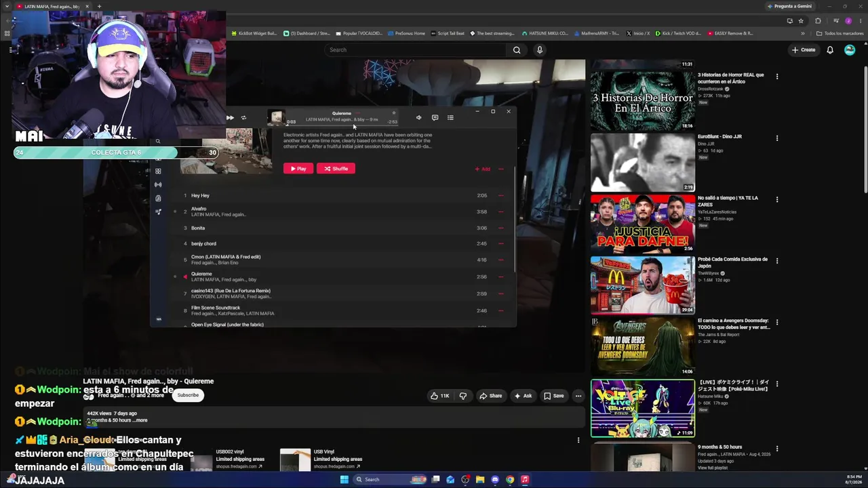
Task: Open the KickBot Widget Builder bookmark
Action: [x=254, y=33]
